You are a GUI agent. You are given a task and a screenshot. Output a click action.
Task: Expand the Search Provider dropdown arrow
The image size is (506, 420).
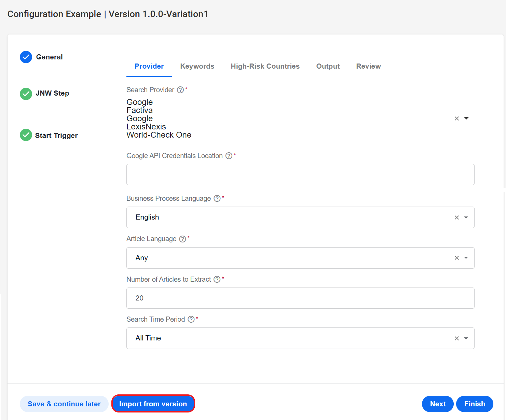466,118
